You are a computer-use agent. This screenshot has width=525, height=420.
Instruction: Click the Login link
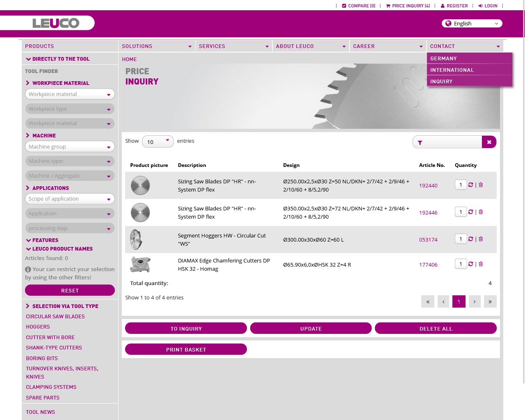point(488,6)
